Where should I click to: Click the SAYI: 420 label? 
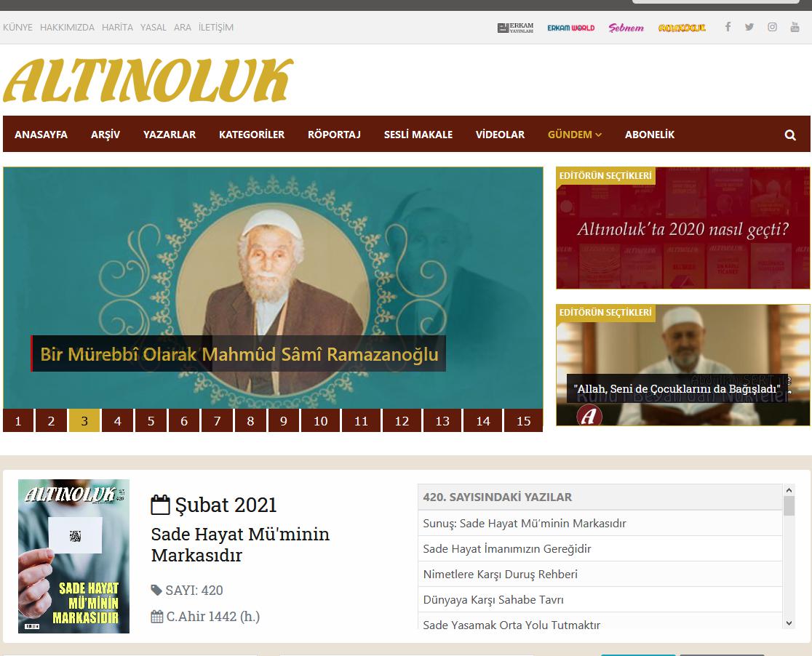194,591
